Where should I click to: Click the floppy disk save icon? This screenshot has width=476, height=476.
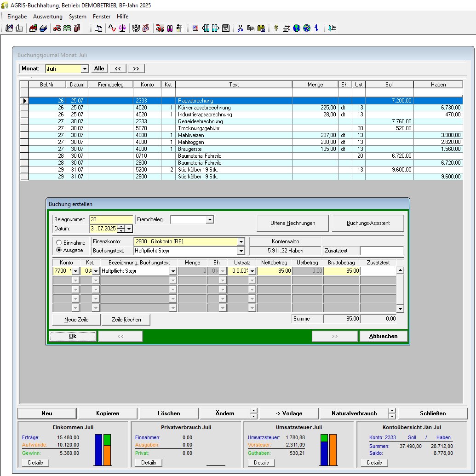point(226,28)
